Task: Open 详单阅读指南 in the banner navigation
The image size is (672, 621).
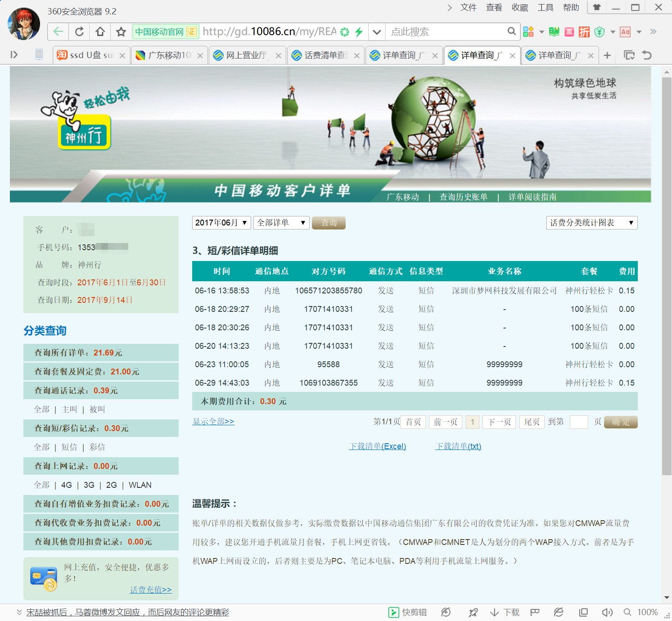Action: coord(532,197)
